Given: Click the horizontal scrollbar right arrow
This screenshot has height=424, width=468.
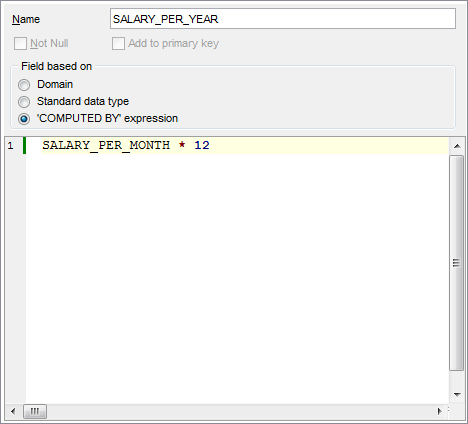Looking at the screenshot, I should pos(439,411).
